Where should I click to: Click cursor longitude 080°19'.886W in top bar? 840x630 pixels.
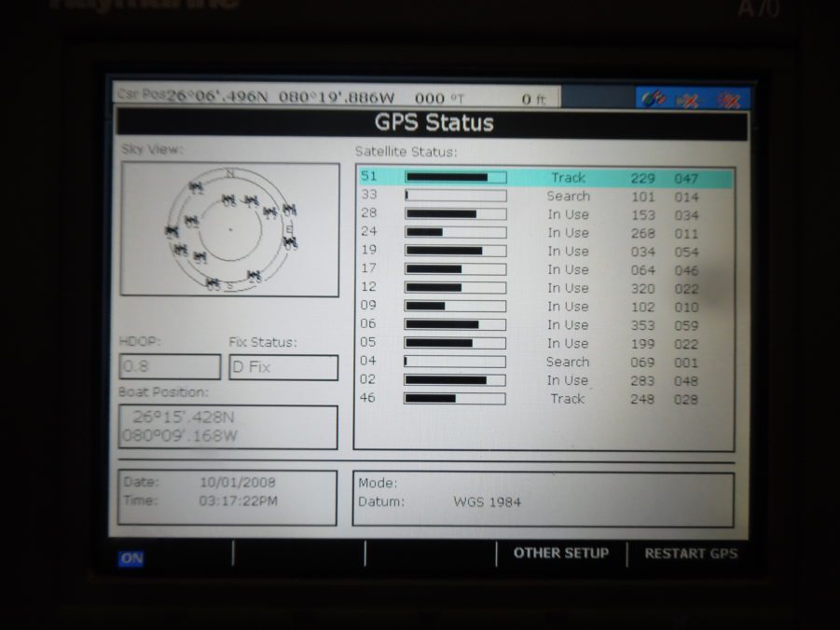(x=337, y=98)
